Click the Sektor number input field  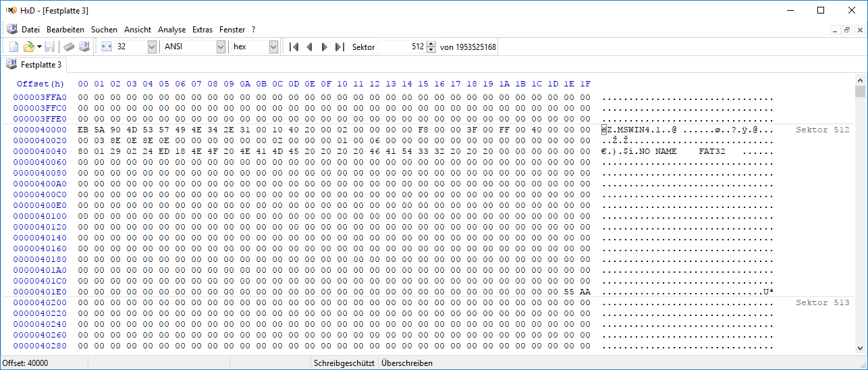(x=402, y=47)
